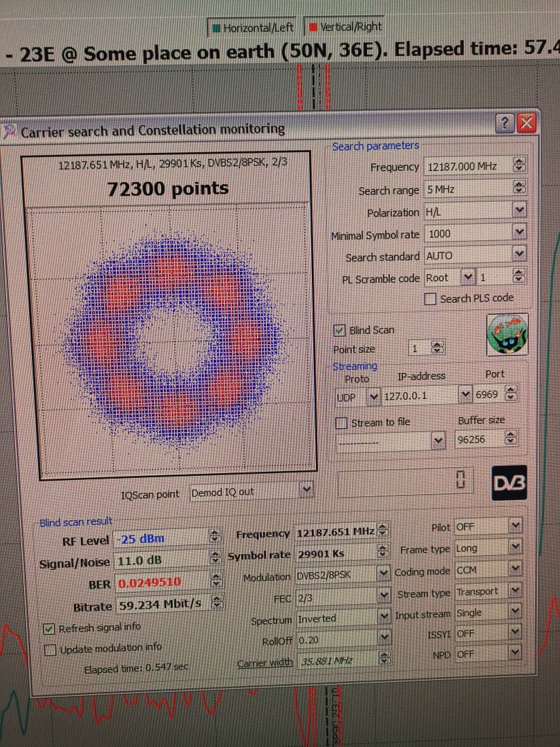Expand the Pilot OFF dropdown
Viewport: 560px width, 747px height.
[514, 526]
